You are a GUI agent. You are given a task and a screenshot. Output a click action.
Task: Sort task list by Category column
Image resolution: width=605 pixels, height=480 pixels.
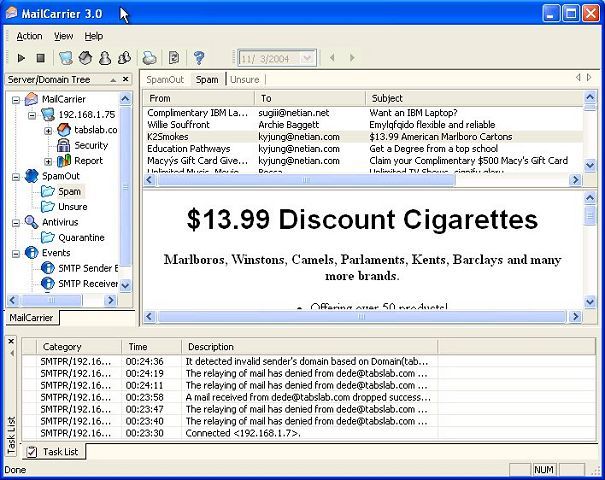pos(79,347)
